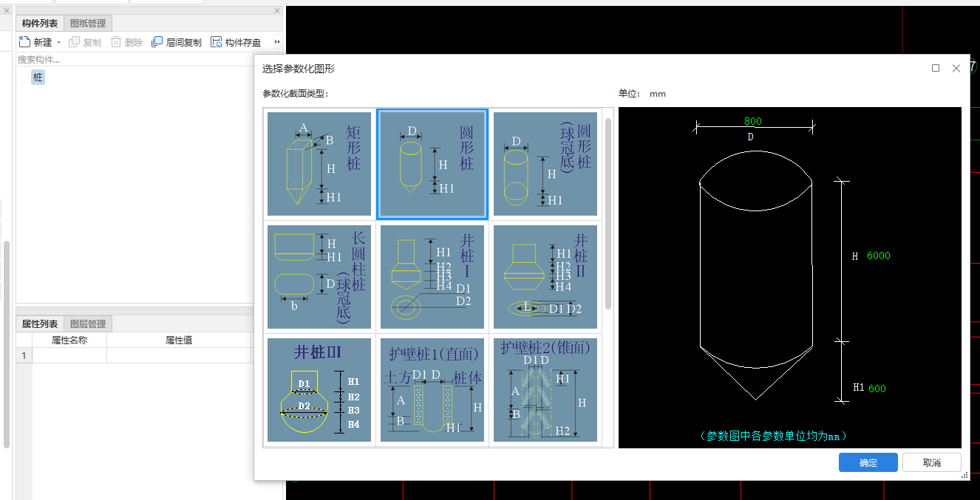Image resolution: width=980 pixels, height=500 pixels.
Task: Click the 属性值 column header
Action: point(179,340)
